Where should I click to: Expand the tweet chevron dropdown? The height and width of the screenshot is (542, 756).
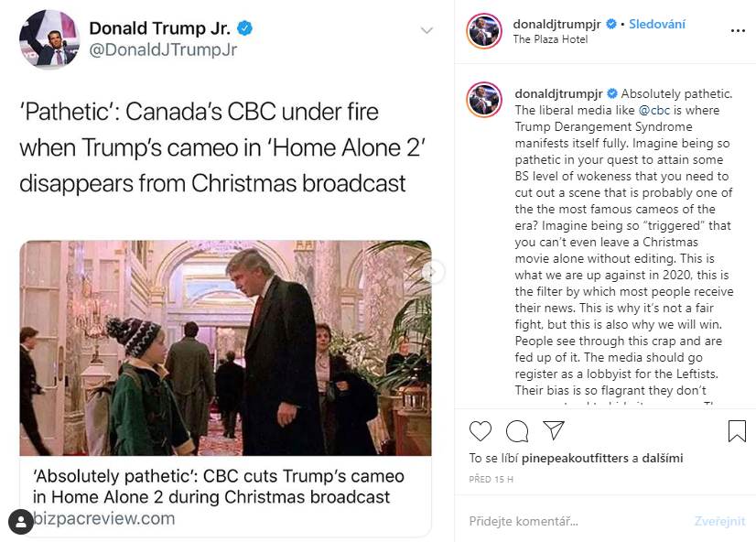tap(426, 31)
